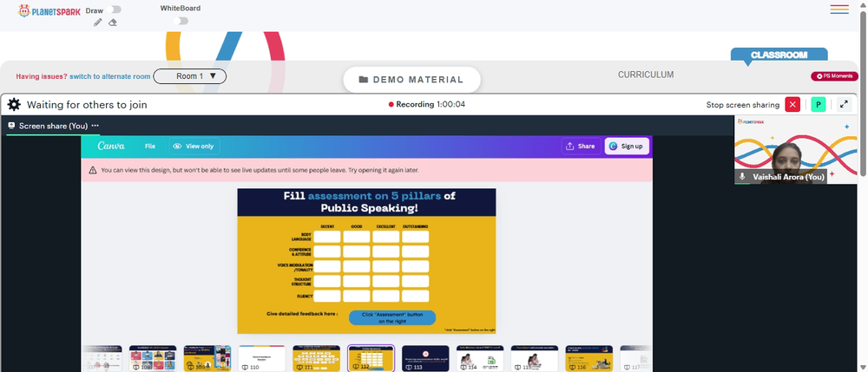Click the red stop screen sharing X
The height and width of the screenshot is (372, 868).
[x=792, y=104]
